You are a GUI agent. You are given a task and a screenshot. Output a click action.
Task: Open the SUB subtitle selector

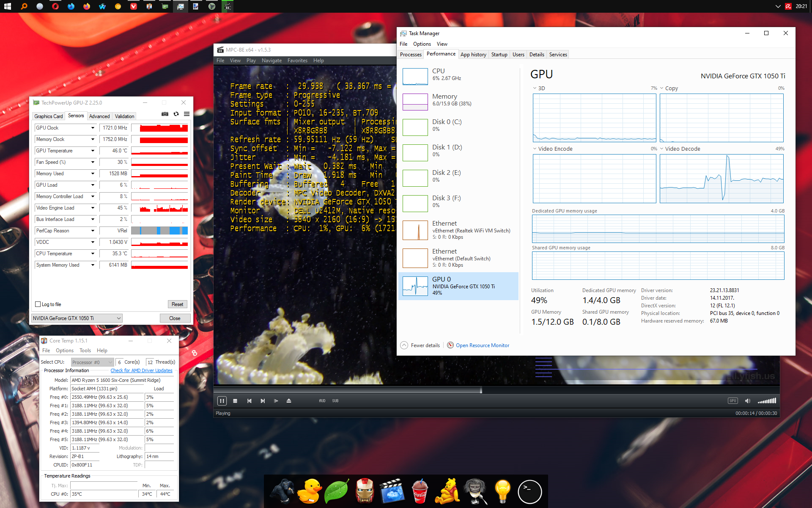click(x=335, y=401)
